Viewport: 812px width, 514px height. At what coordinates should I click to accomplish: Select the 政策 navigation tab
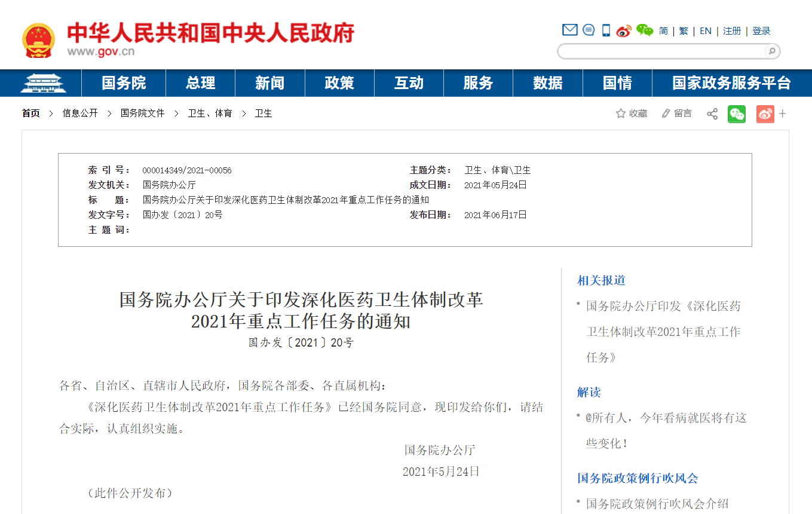click(339, 83)
